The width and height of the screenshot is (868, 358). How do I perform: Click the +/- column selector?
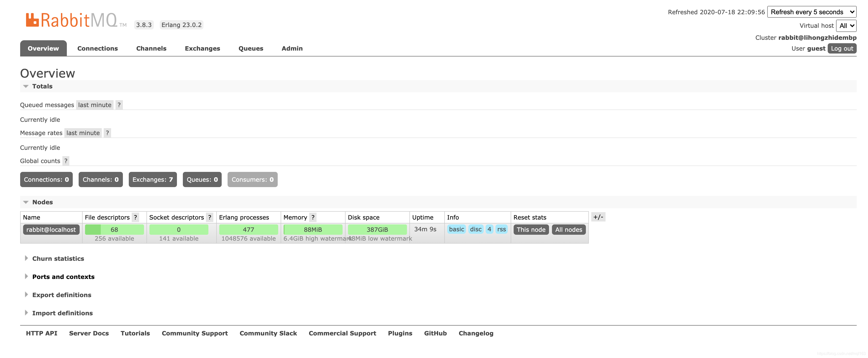pos(598,217)
